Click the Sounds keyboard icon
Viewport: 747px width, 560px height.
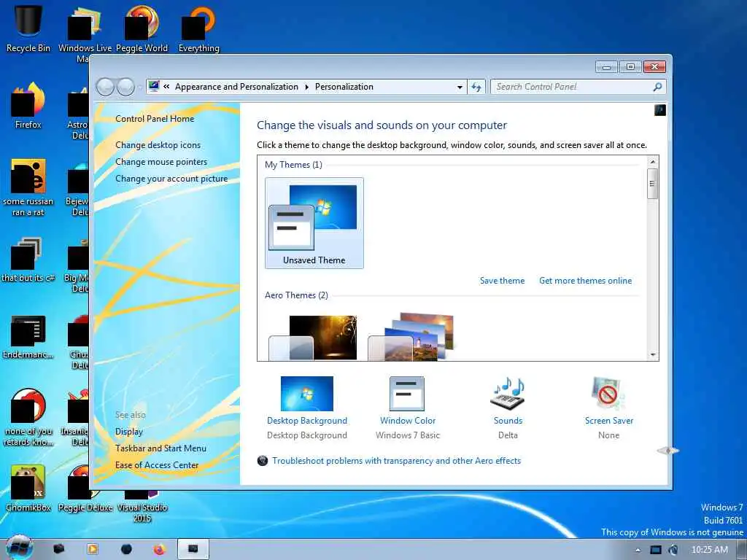pos(508,393)
